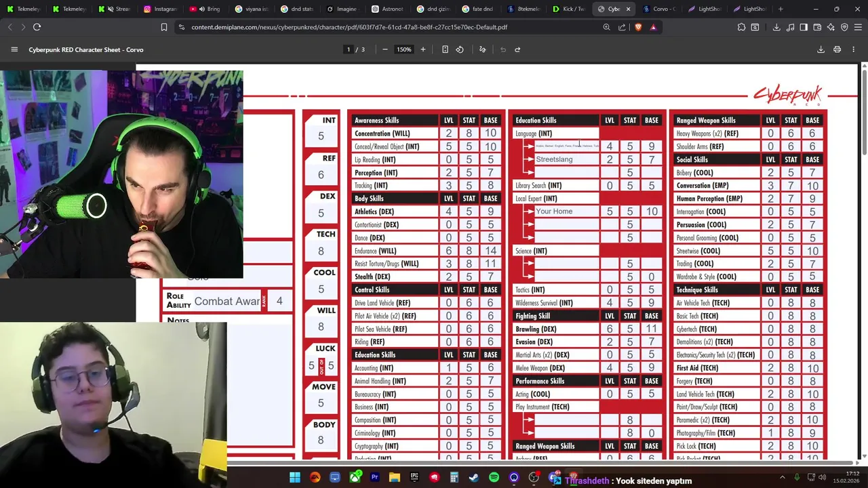Click the Brawling (DEX) skill label
The image size is (868, 488).
[x=536, y=329]
